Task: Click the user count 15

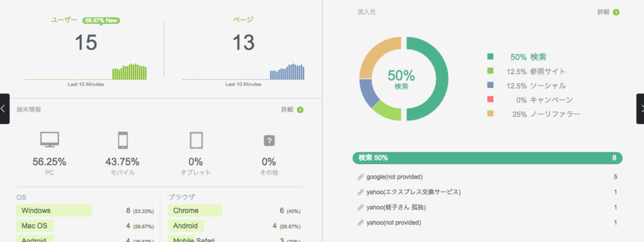Action: coord(86,43)
